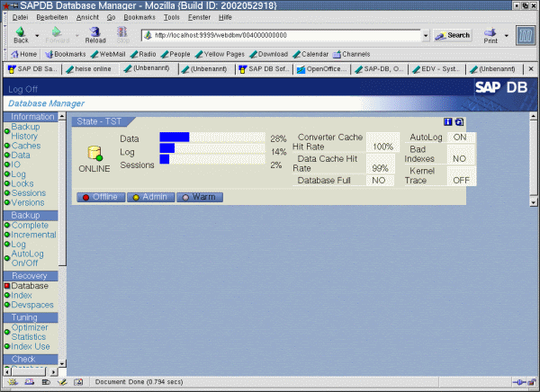Click the Mozilla throbber logo icon
Viewport: 540px width, 392px height.
pyautogui.click(x=523, y=35)
